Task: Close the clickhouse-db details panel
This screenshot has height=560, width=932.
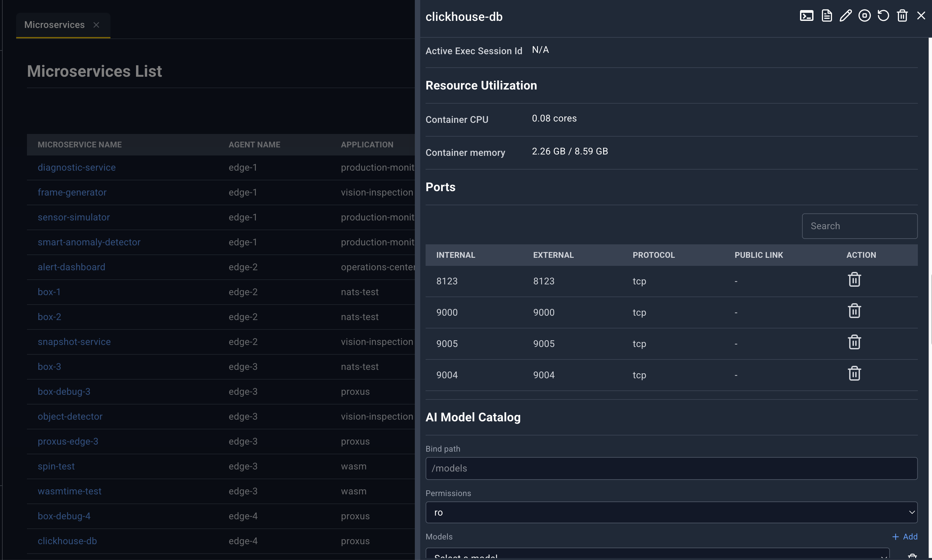Action: (x=921, y=16)
